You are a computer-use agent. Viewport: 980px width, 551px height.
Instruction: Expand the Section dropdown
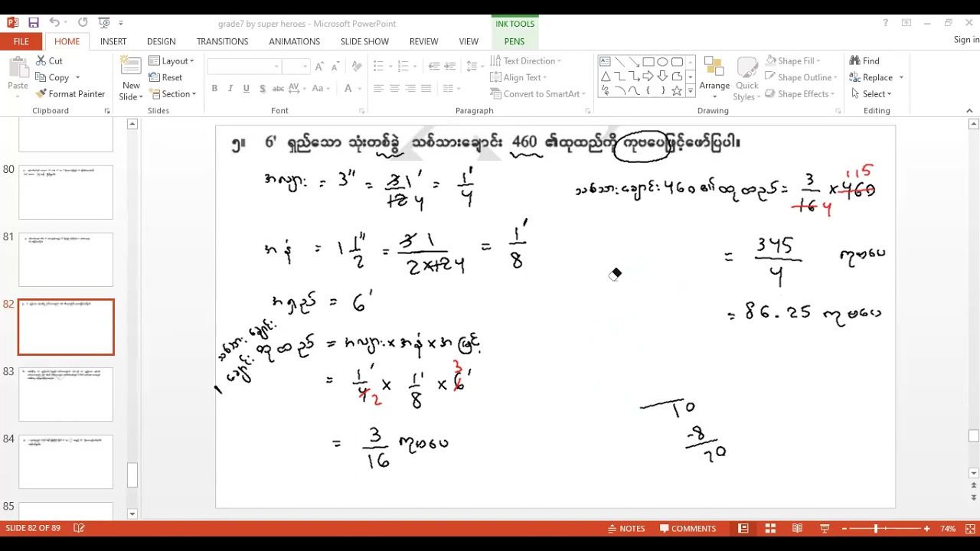pos(173,94)
